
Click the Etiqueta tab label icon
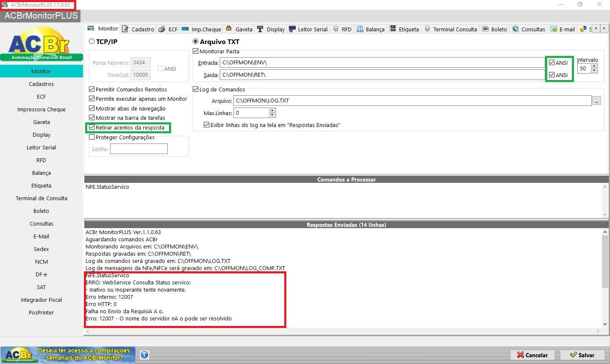393,29
